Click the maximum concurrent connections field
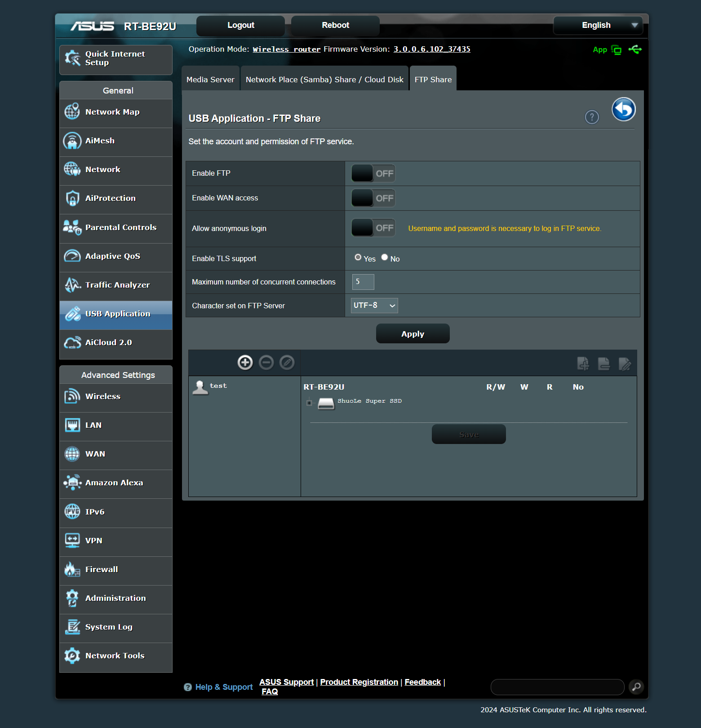The image size is (701, 728). (x=363, y=282)
